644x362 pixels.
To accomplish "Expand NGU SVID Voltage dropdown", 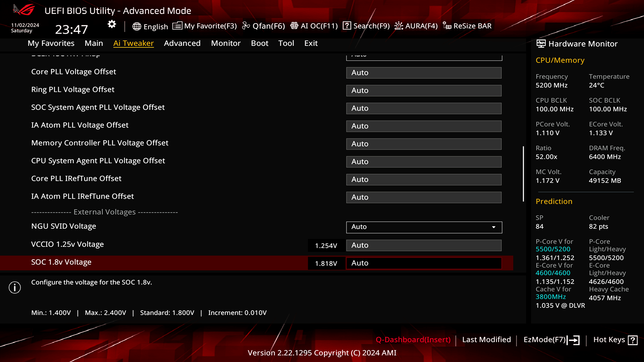I will point(494,227).
